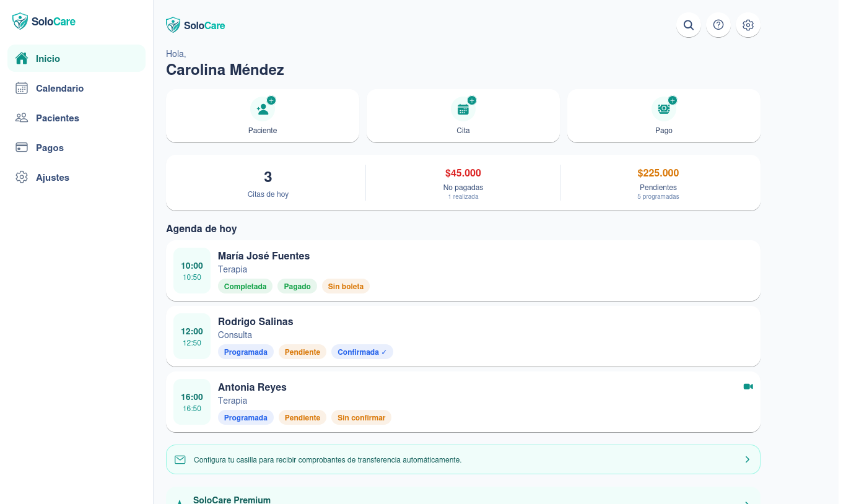
Task: Click the add appointment calendar icon
Action: coord(463,109)
